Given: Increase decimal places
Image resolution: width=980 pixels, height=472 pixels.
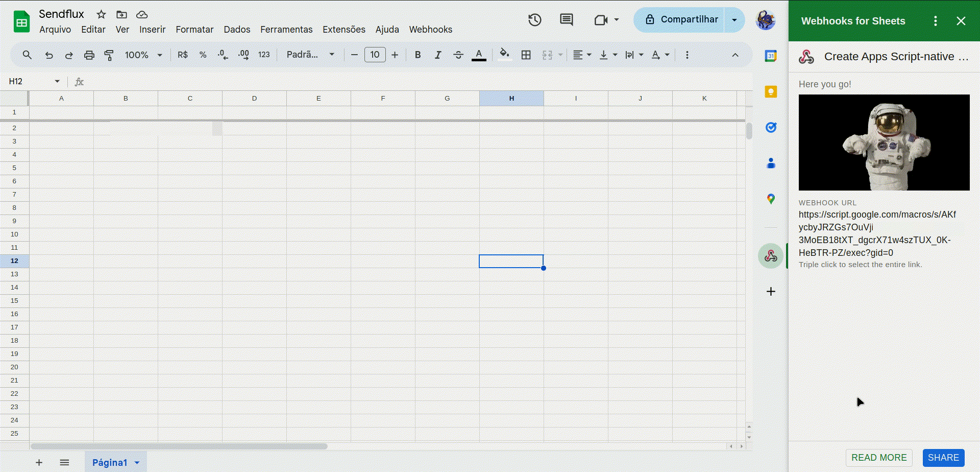Looking at the screenshot, I should coord(243,55).
